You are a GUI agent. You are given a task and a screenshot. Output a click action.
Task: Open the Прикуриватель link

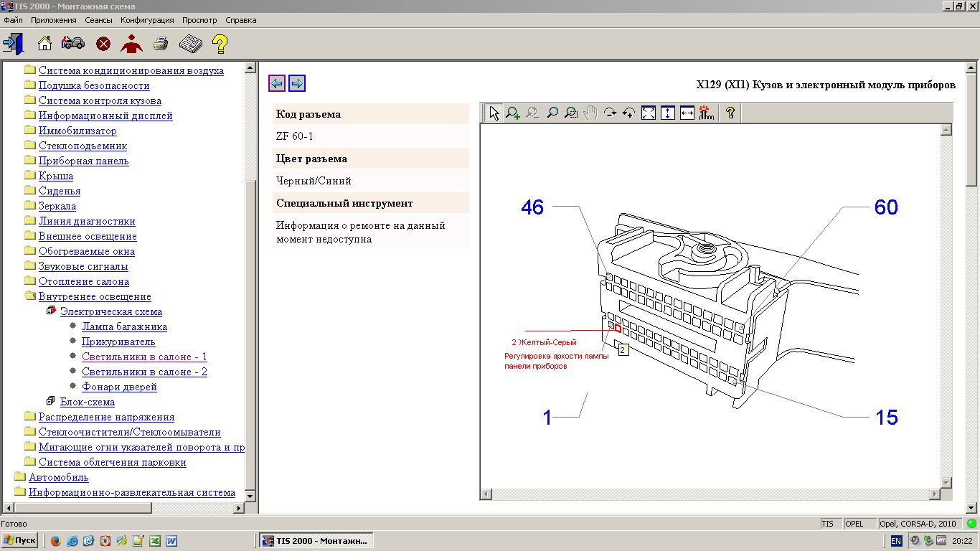[x=118, y=342]
